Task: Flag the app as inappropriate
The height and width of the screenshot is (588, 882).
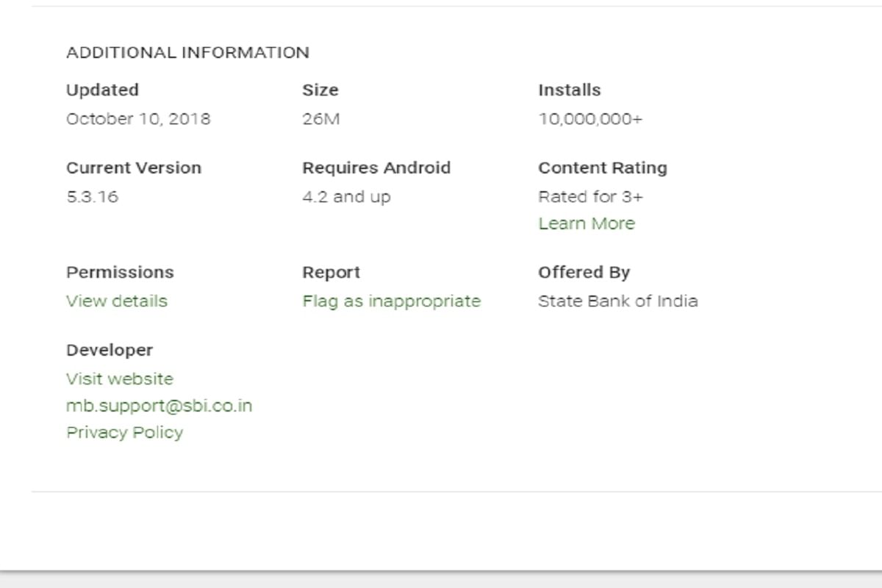Action: (391, 301)
